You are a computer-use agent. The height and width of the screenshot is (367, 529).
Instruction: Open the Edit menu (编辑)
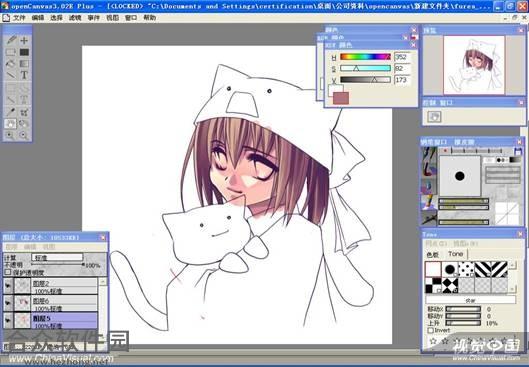coord(38,18)
